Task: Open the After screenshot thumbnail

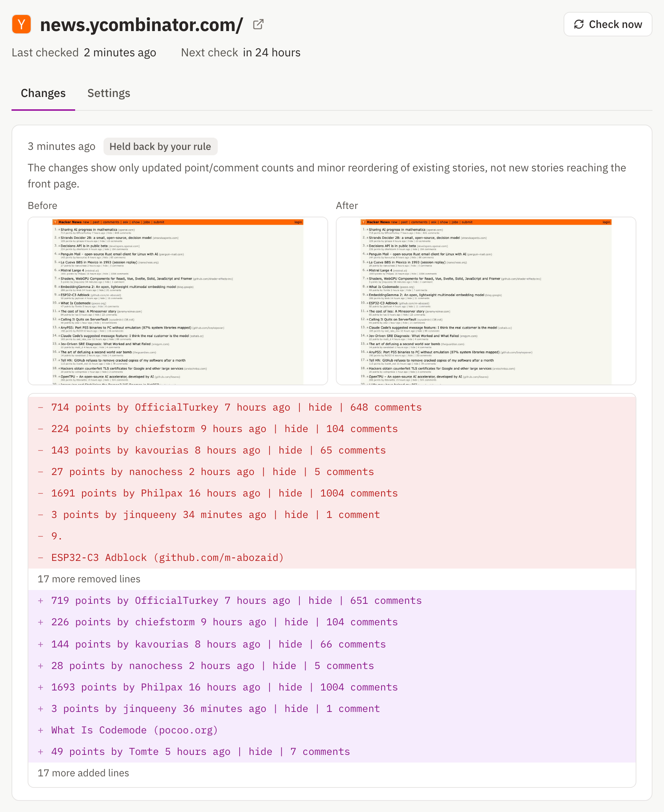Action: (486, 301)
